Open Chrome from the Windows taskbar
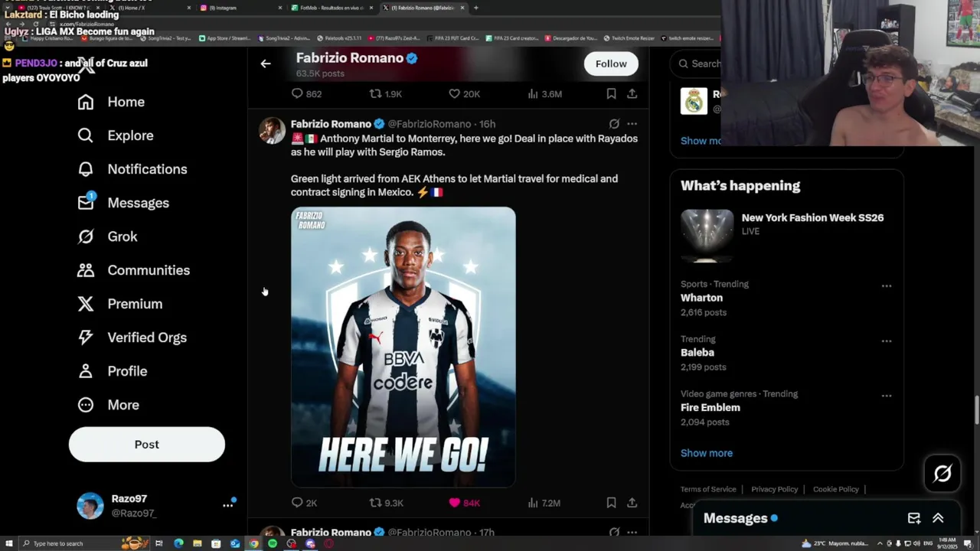This screenshot has width=980, height=551. tap(253, 543)
